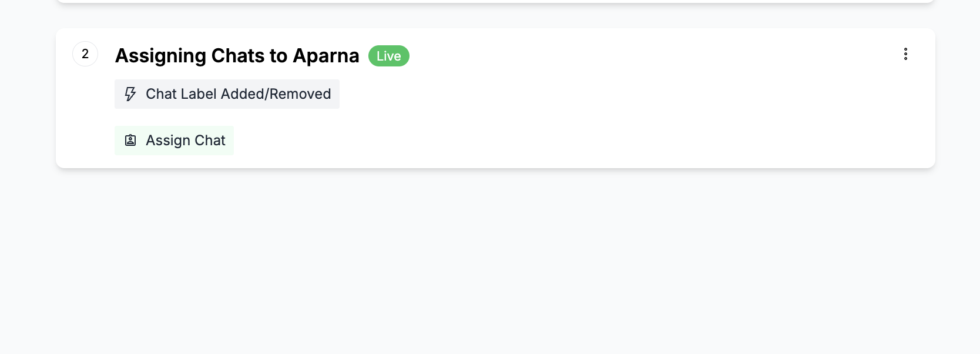Viewport: 980px width, 354px height.
Task: Click the lightning bolt trigger icon
Action: [x=130, y=94]
